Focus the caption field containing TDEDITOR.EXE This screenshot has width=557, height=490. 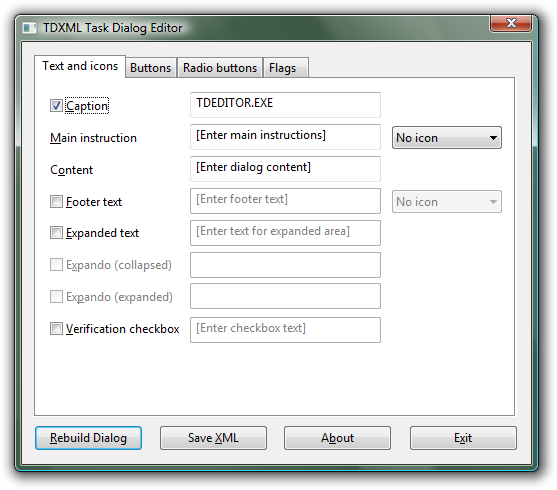click(x=285, y=105)
